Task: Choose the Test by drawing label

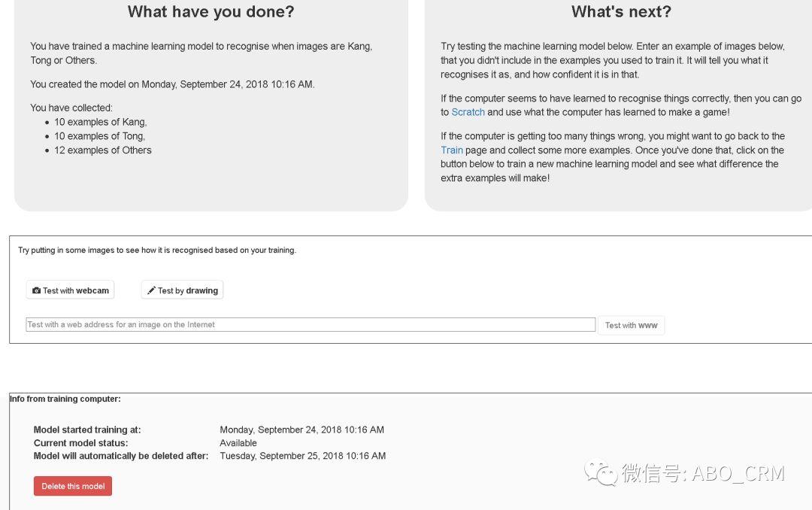Action: (187, 291)
